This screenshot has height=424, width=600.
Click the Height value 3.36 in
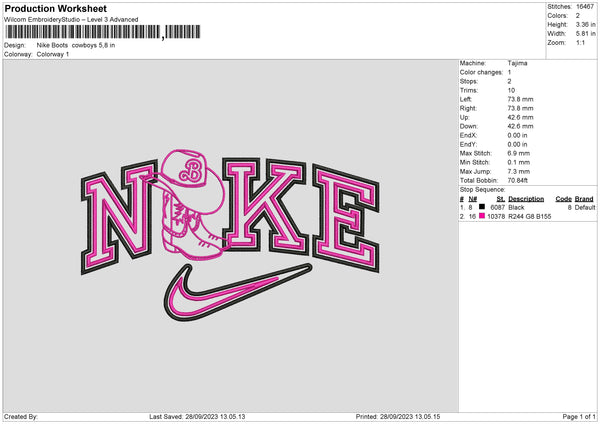[585, 24]
